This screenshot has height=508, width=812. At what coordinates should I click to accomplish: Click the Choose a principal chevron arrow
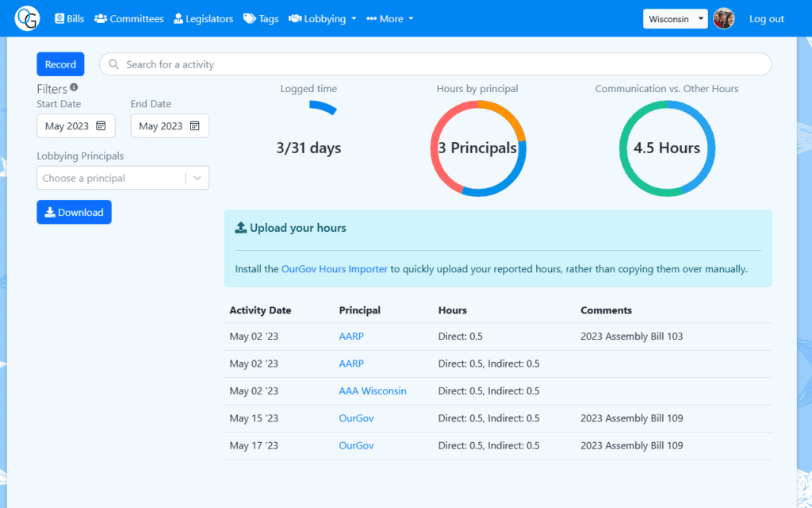197,178
